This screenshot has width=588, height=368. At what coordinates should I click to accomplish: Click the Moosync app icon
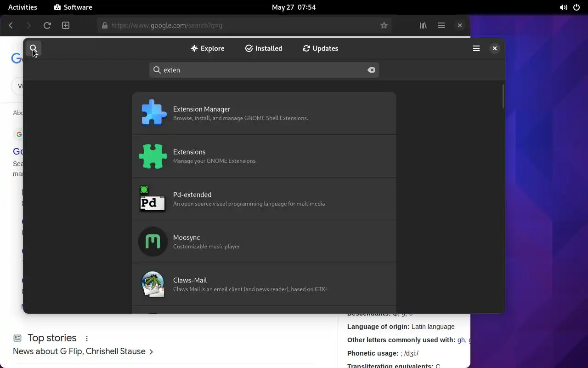[153, 241]
